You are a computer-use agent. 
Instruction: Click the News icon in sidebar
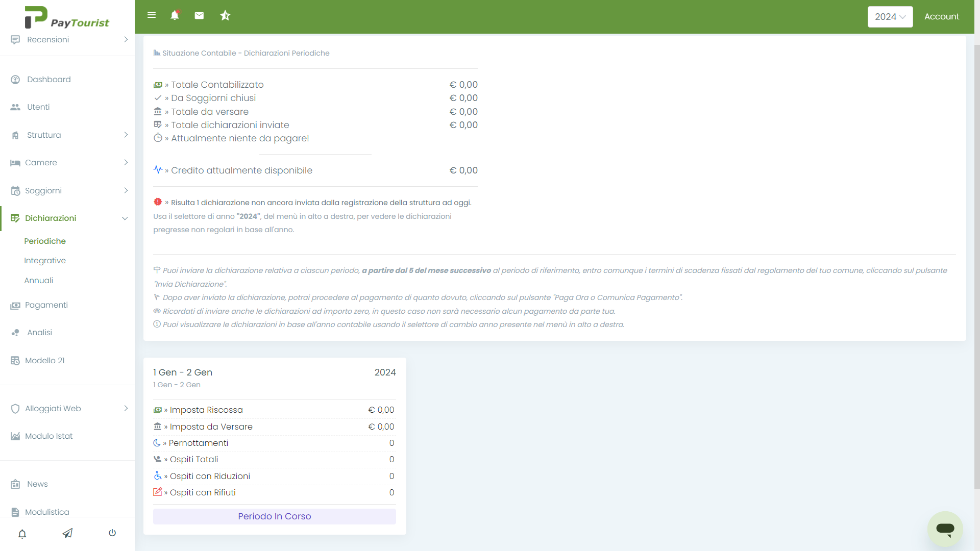[x=15, y=484]
